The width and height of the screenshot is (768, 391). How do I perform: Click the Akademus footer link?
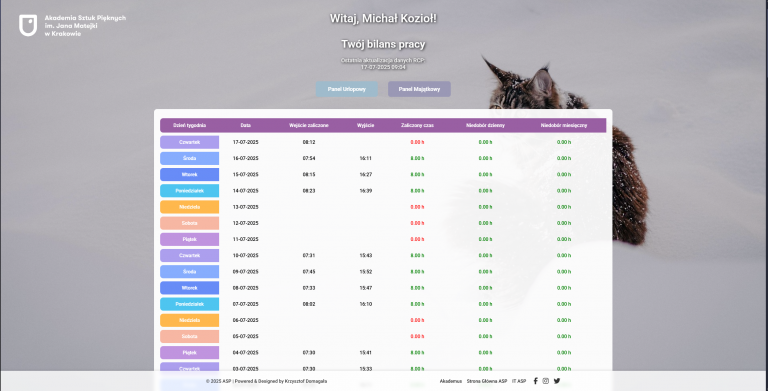tap(451, 381)
